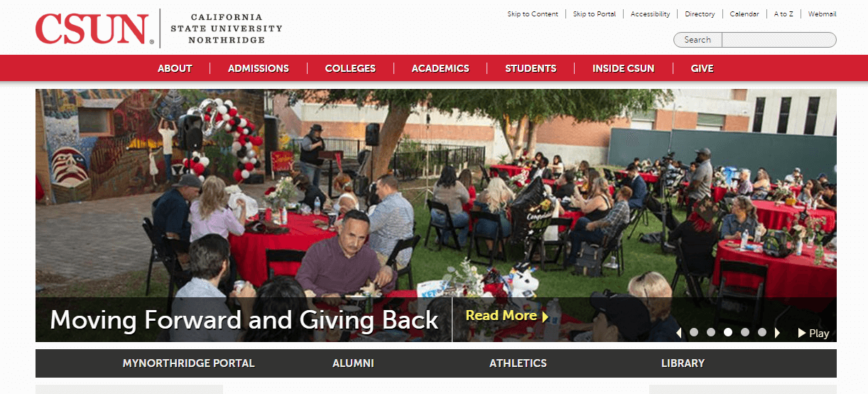Go to previous slide arrow

coord(679,333)
